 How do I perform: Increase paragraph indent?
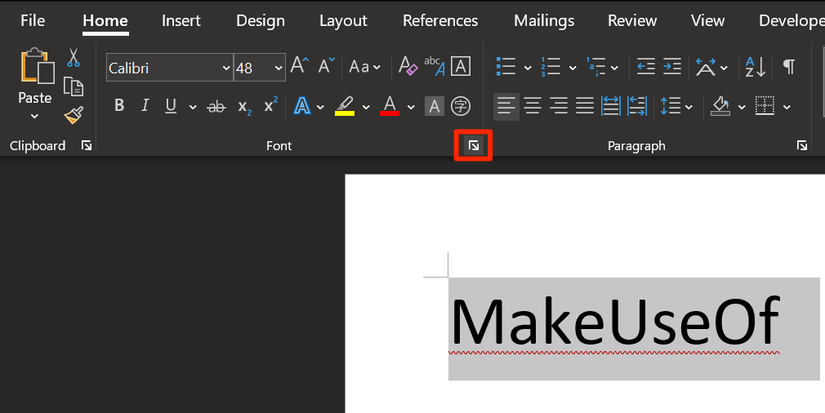tap(672, 67)
